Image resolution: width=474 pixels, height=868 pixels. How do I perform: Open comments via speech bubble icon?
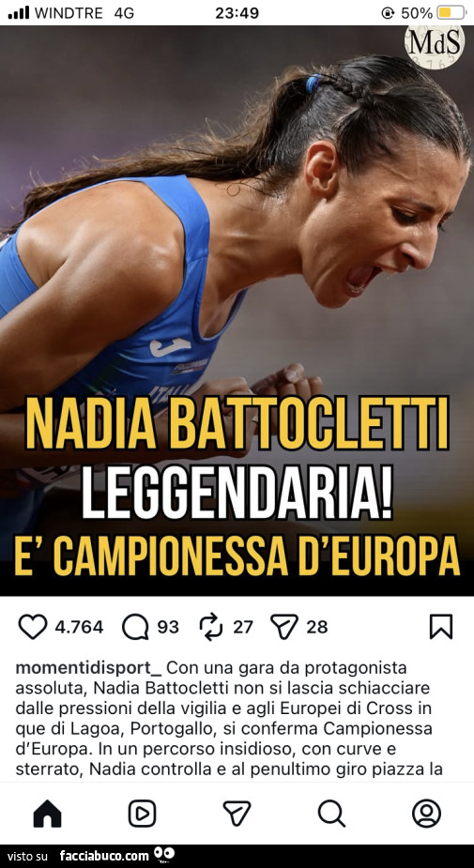(x=135, y=627)
